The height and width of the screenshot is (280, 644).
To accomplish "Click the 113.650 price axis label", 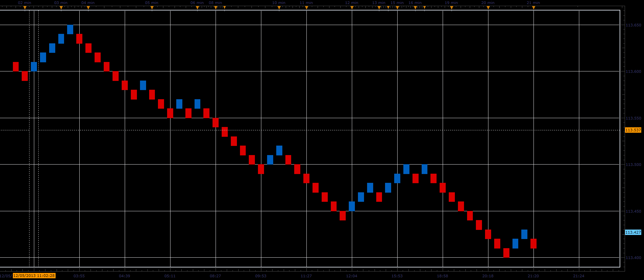I will click(x=633, y=25).
